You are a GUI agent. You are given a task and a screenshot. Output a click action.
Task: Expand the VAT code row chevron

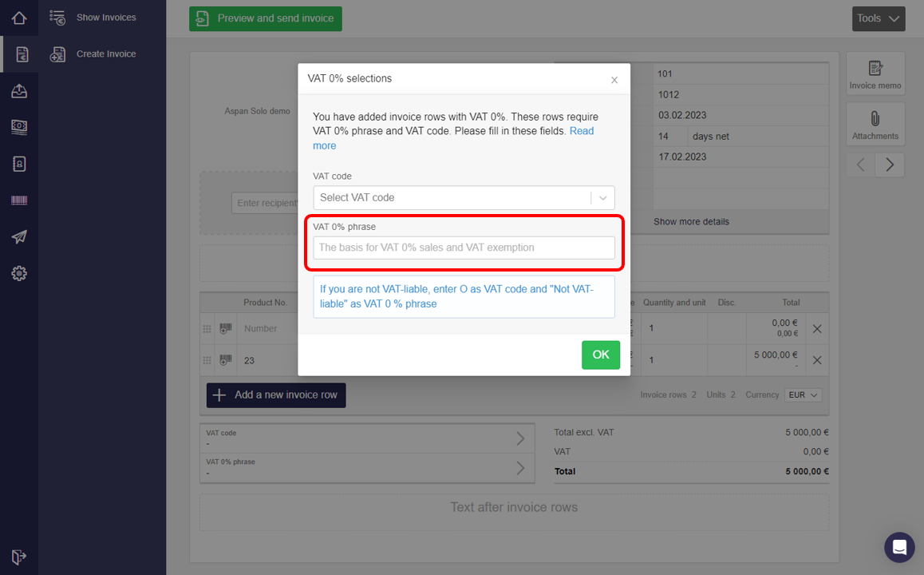click(x=520, y=438)
